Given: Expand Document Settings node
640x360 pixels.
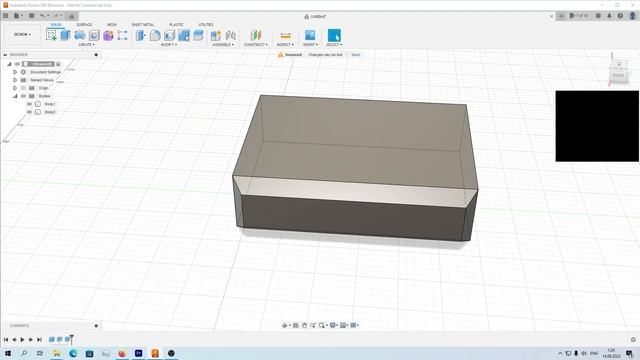Looking at the screenshot, I should click(15, 72).
